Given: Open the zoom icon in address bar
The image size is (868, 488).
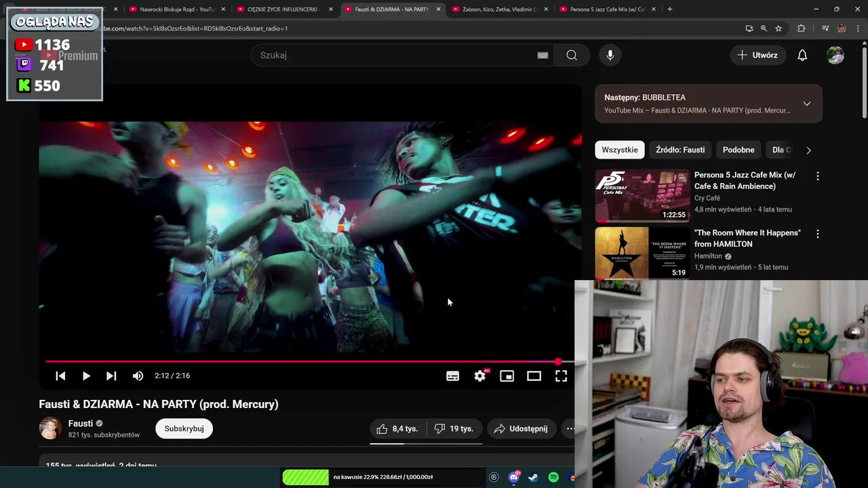Looking at the screenshot, I should click(x=764, y=28).
